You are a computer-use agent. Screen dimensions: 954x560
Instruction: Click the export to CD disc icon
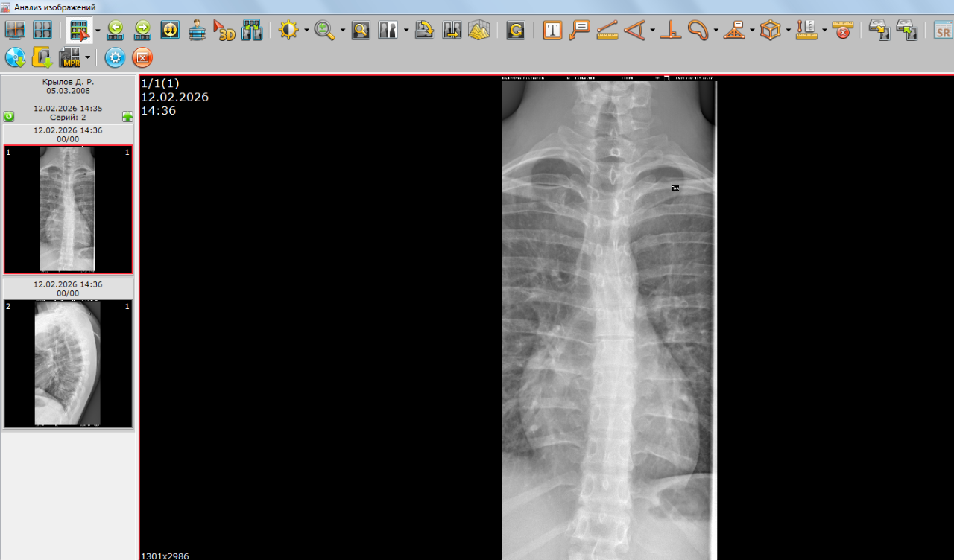tap(15, 57)
